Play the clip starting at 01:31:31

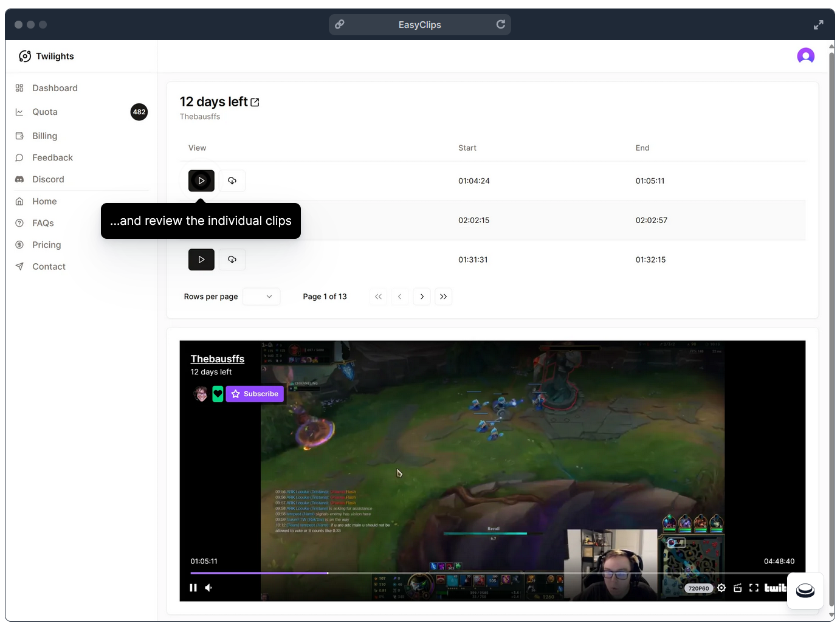click(x=201, y=260)
